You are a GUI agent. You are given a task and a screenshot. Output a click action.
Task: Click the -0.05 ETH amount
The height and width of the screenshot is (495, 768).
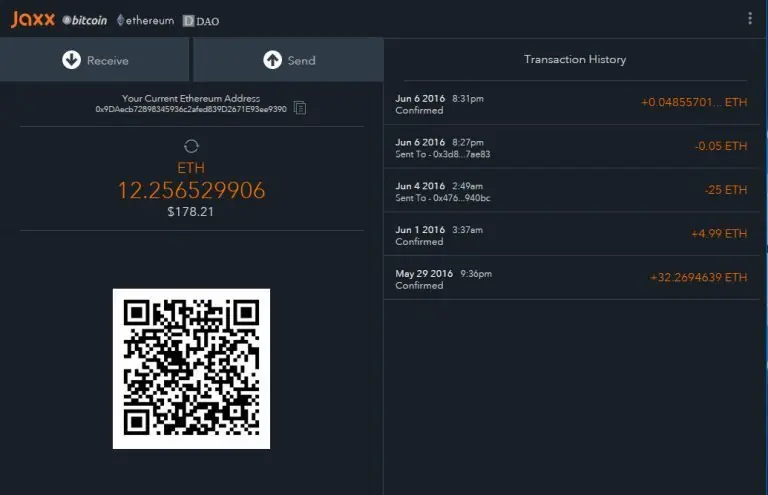coord(721,146)
